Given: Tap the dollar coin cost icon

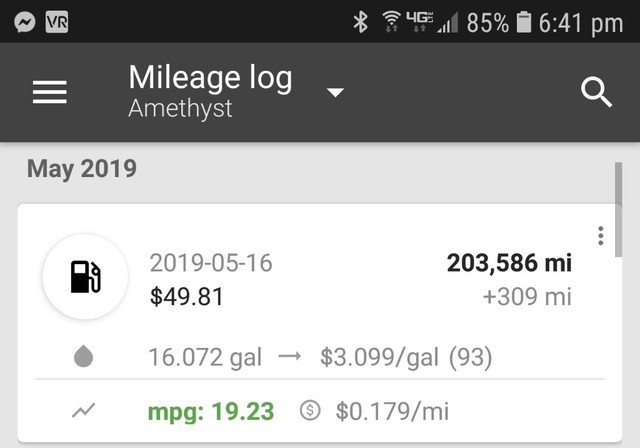Looking at the screenshot, I should (310, 410).
